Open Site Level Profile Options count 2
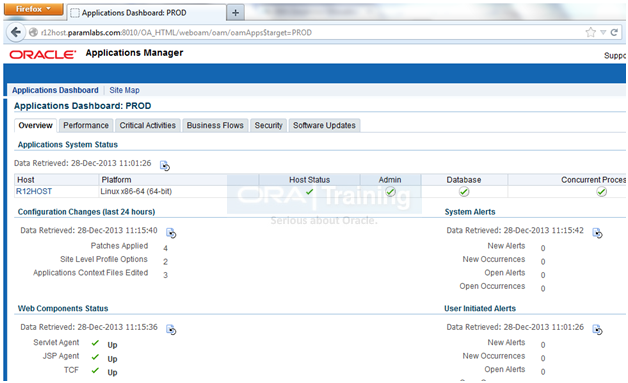 coord(165,262)
